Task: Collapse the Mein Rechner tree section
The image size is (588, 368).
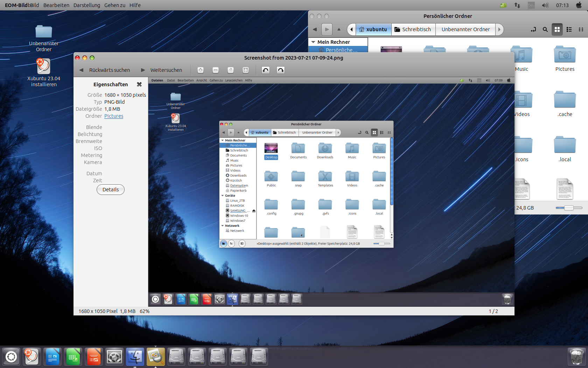Action: (x=313, y=42)
